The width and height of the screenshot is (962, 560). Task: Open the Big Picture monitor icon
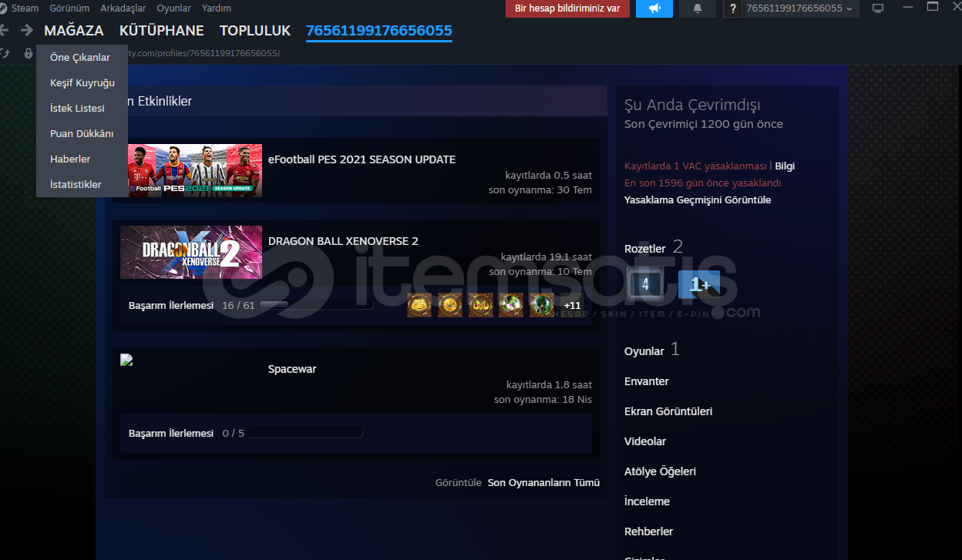click(877, 8)
